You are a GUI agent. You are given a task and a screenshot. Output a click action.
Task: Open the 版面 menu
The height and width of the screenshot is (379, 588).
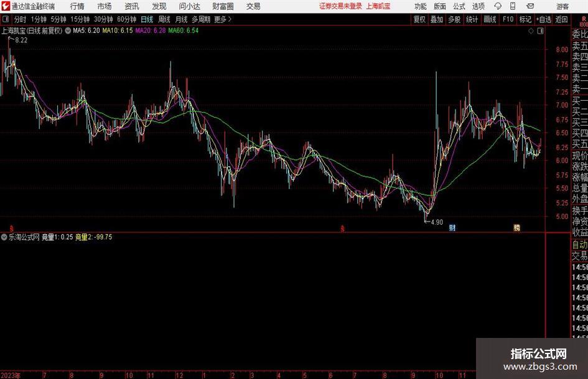(x=440, y=6)
